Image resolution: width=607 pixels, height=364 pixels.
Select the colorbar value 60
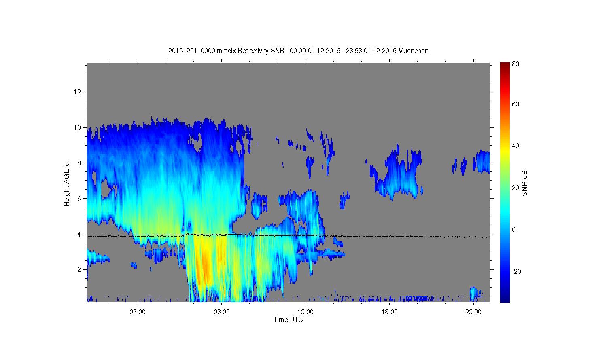pos(516,104)
